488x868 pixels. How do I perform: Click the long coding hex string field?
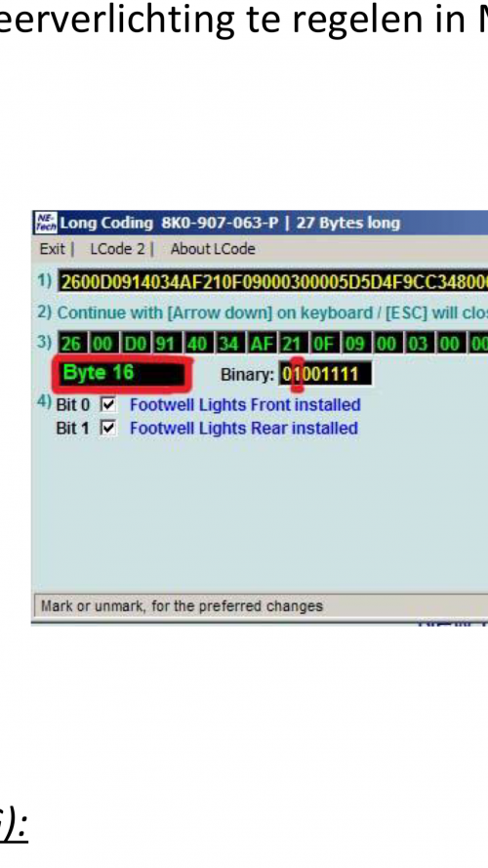272,282
